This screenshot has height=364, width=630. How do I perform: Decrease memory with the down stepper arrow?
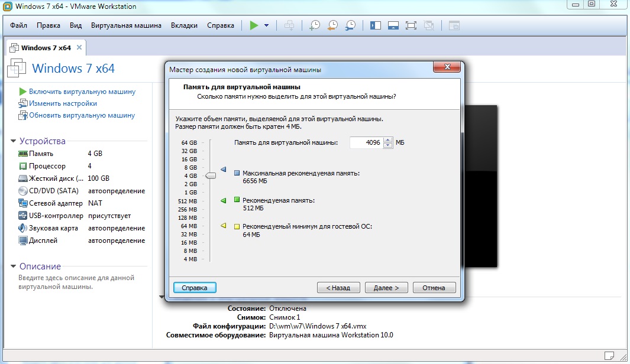point(387,145)
